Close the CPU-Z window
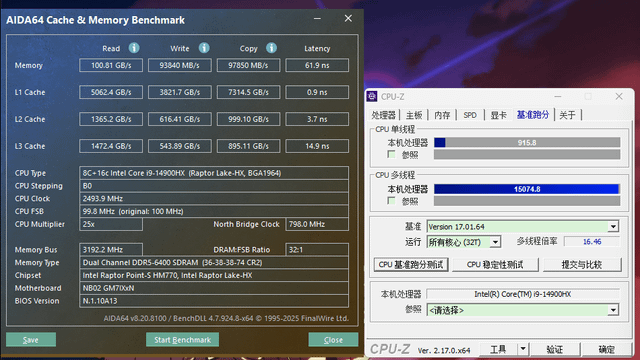The height and width of the screenshot is (360, 640). 619,96
